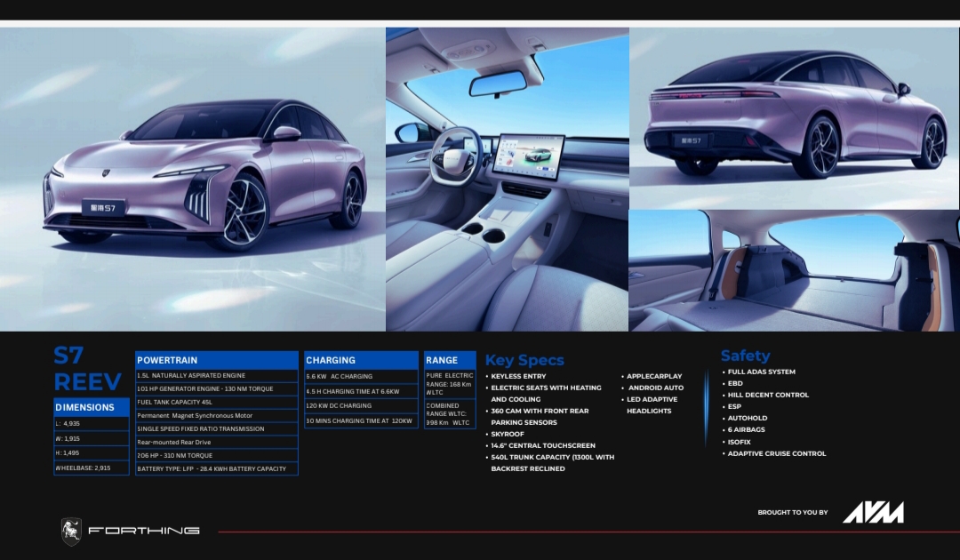Click the Key Specs heading
Image resolution: width=960 pixels, height=560 pixels.
(524, 360)
